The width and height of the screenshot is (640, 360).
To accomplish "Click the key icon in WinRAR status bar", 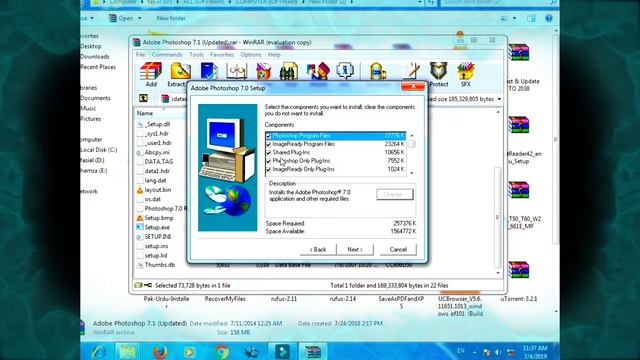I will pyautogui.click(x=147, y=285).
